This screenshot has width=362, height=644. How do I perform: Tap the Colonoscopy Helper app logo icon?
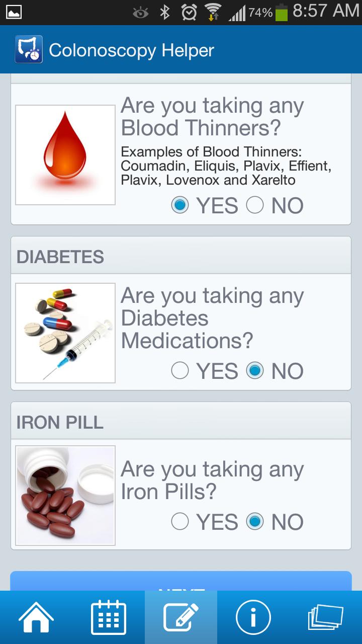point(29,49)
